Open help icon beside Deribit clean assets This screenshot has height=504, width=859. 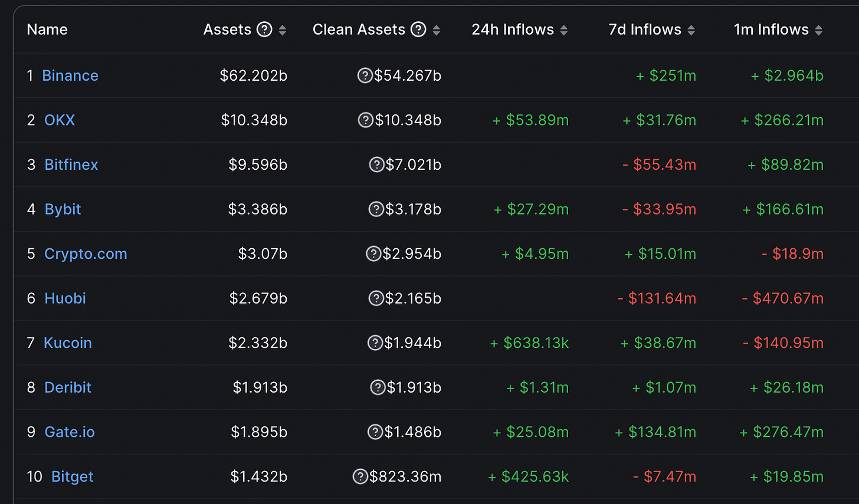(378, 387)
